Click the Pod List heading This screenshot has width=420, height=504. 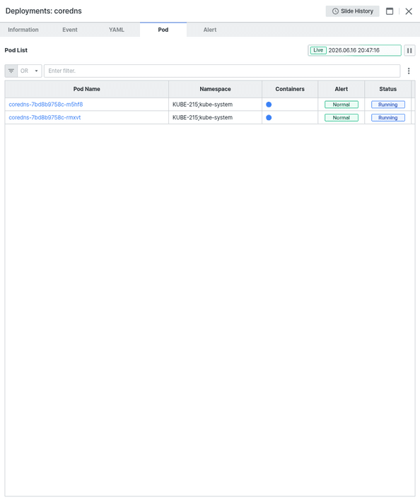[16, 50]
